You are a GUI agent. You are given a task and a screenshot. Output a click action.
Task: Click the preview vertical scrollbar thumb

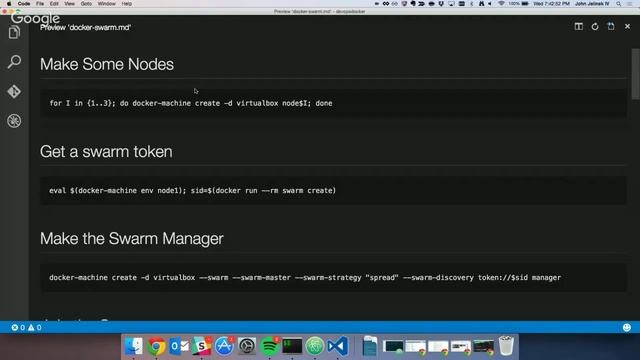(636, 73)
